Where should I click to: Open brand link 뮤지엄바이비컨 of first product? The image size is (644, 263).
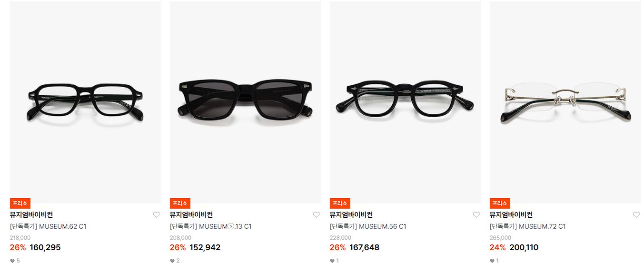point(31,215)
